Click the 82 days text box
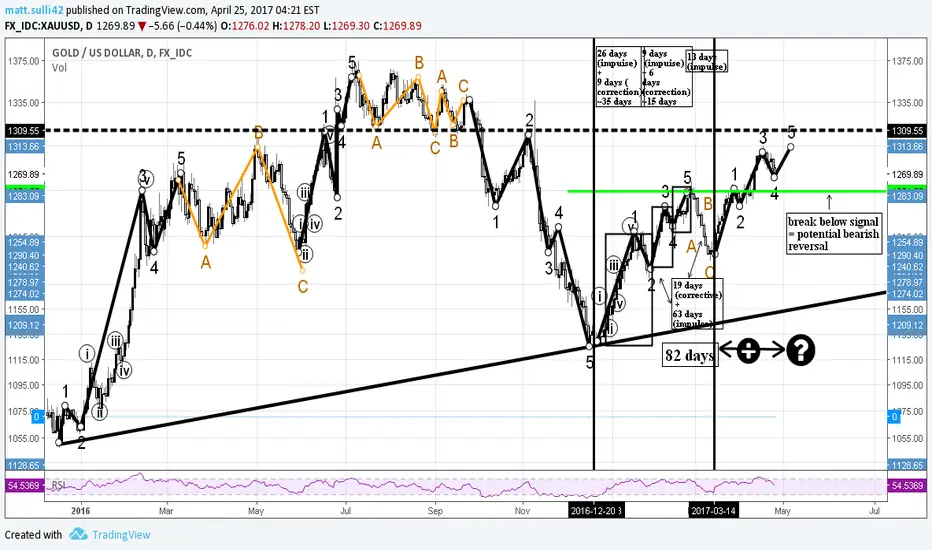Viewport: 932px width, 550px height. (689, 355)
